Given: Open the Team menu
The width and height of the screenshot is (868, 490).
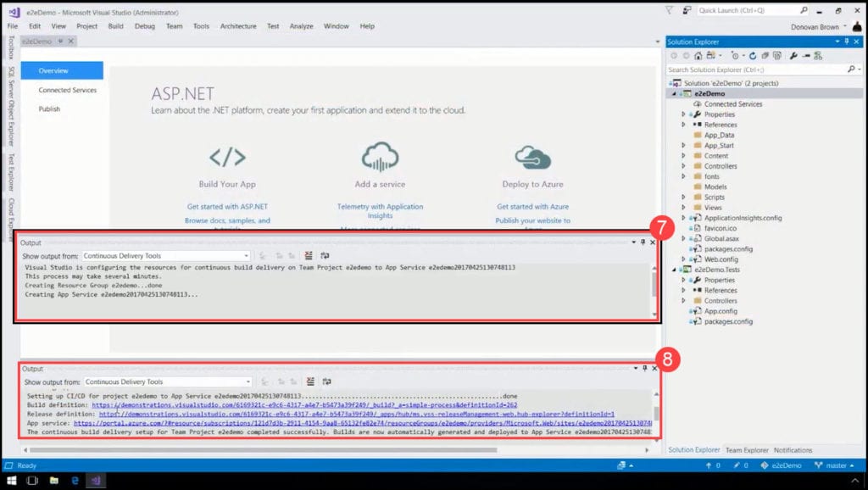Looking at the screenshot, I should pyautogui.click(x=175, y=26).
